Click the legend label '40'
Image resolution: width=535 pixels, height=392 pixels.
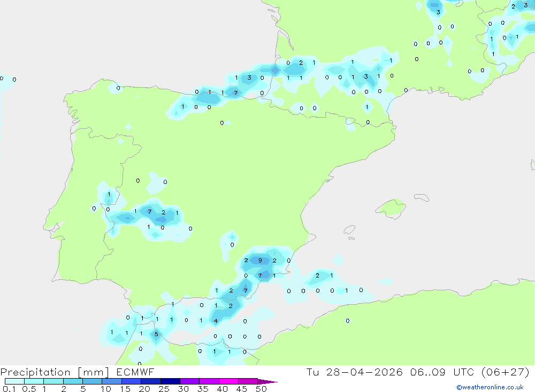(x=222, y=389)
